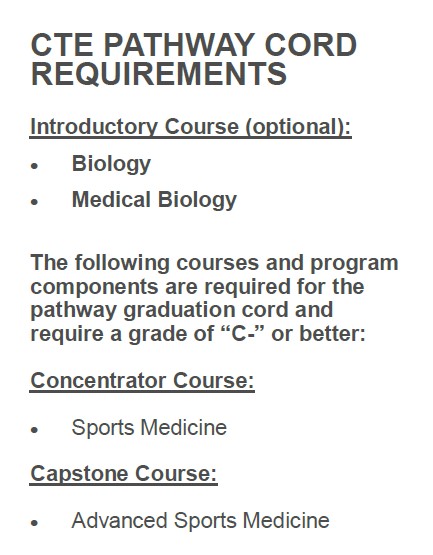This screenshot has width=433, height=555.
Task: Click the quoted grade "C-" text
Action: (x=245, y=333)
